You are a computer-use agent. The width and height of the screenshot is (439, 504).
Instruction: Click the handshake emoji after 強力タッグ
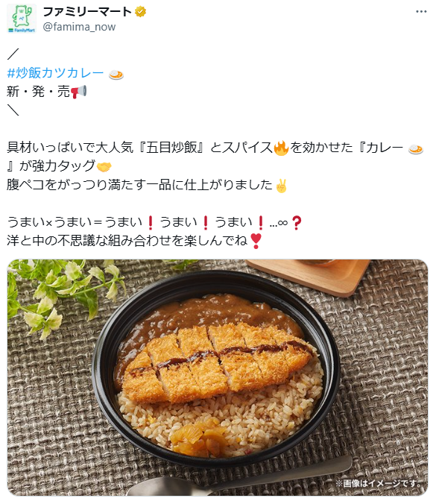(x=104, y=166)
